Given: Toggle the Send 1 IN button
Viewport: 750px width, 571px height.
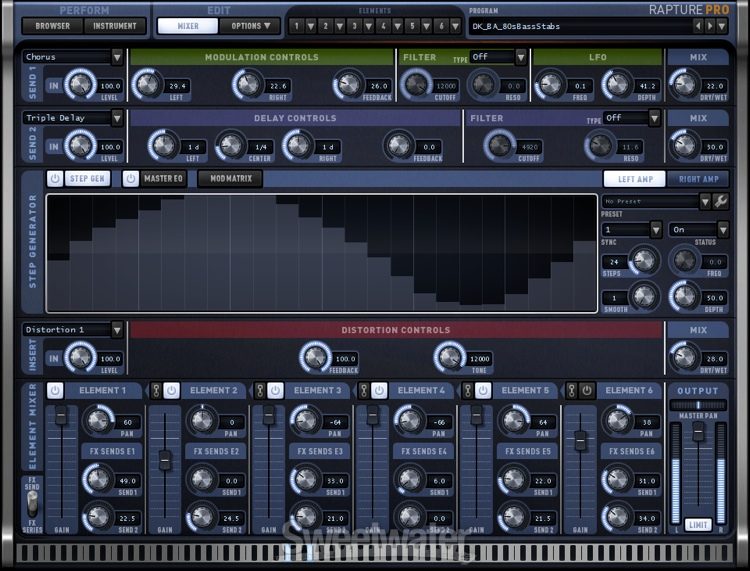Looking at the screenshot, I should click(x=54, y=86).
